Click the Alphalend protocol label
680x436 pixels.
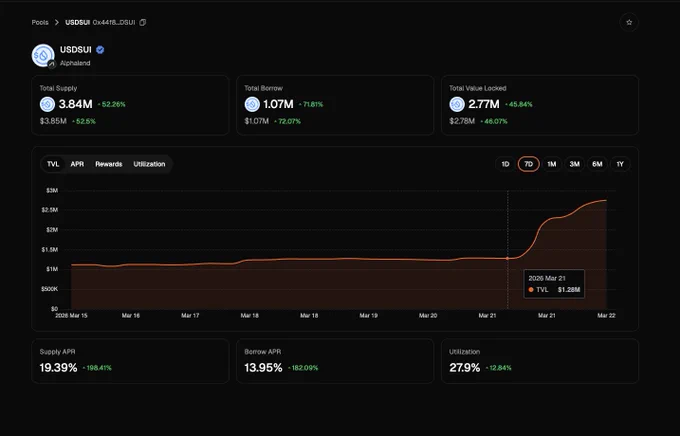(x=75, y=63)
